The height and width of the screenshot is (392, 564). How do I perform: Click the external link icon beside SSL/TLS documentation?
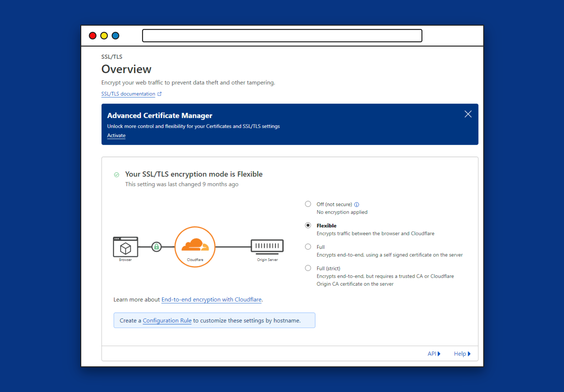(x=160, y=94)
